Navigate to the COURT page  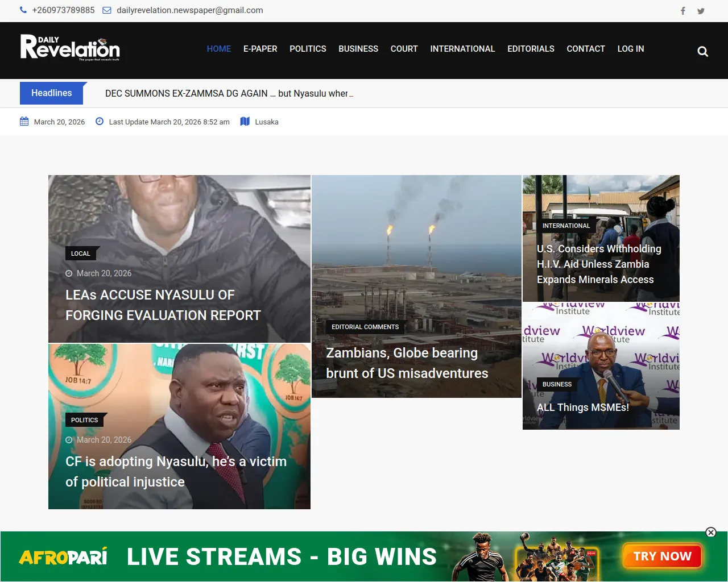tap(404, 49)
